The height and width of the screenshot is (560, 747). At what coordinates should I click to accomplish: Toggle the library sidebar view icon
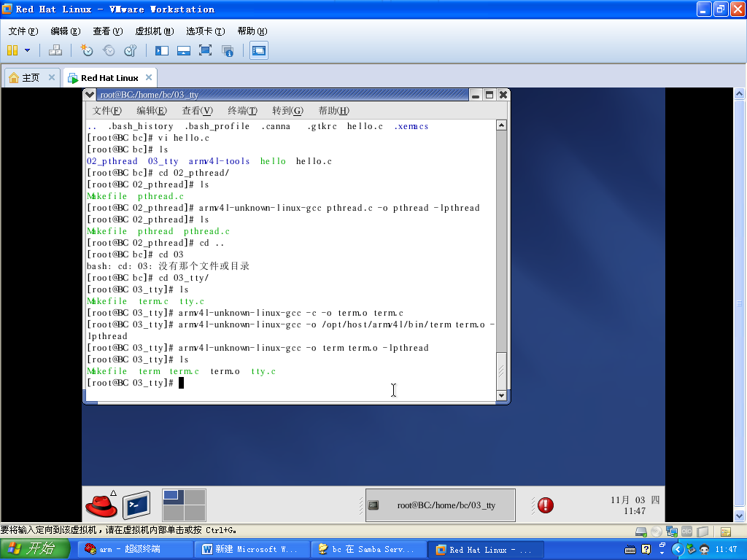[161, 50]
